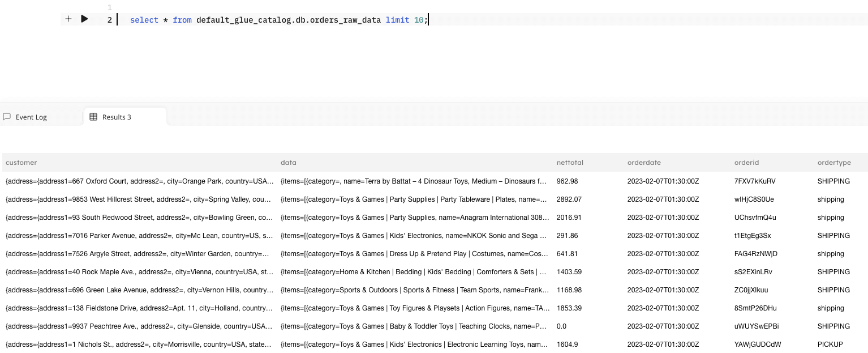
Task: Click the orderid column header
Action: tap(746, 163)
